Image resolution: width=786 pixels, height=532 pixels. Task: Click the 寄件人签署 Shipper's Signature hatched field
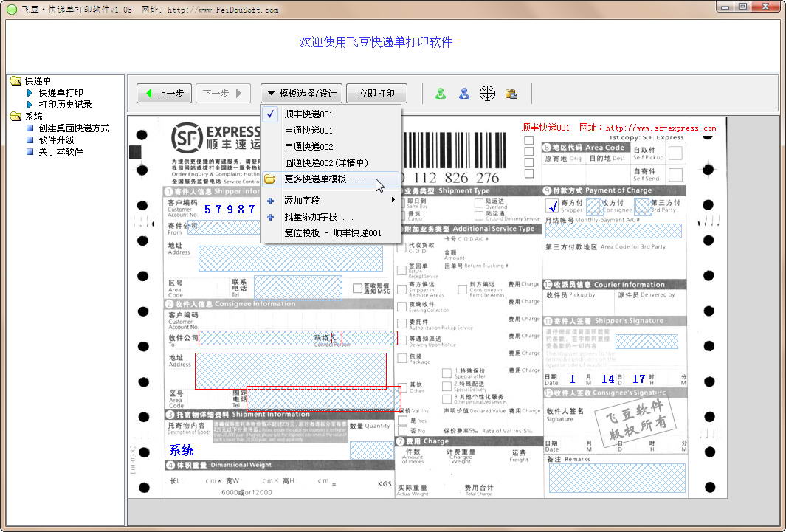pos(647,342)
